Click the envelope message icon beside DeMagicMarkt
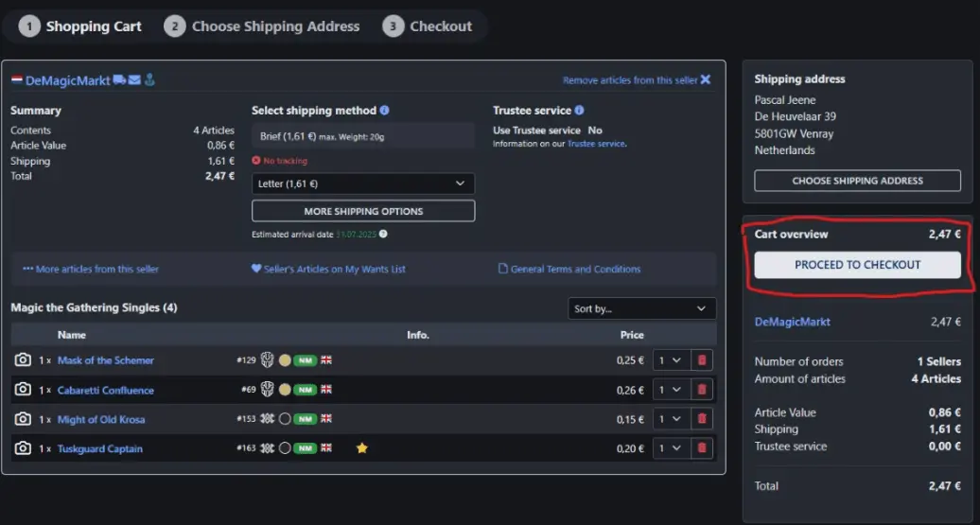The height and width of the screenshot is (525, 980). [x=134, y=80]
